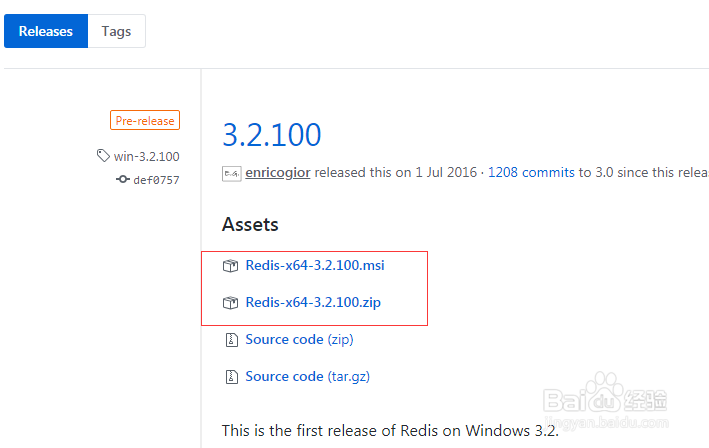View the 1208 commits comparison
Viewport: 709px width, 448px height.
[531, 172]
